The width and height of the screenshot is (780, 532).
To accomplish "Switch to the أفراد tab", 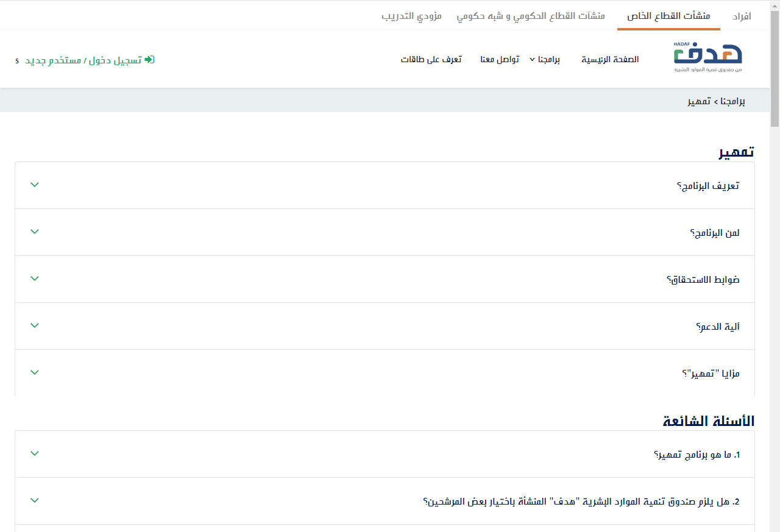I will (x=741, y=16).
